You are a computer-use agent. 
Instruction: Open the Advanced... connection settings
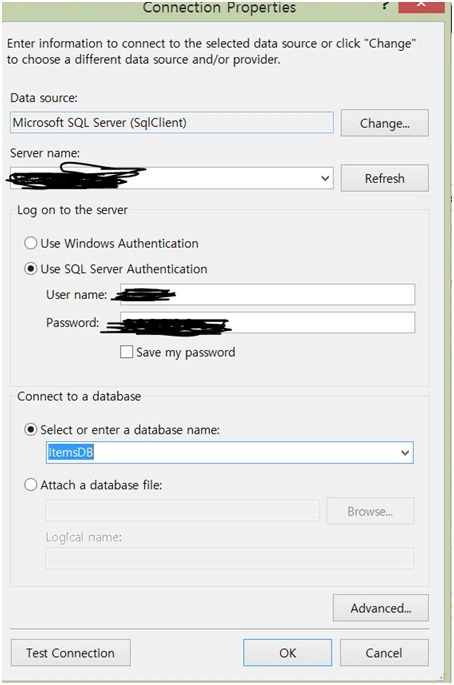pyautogui.click(x=381, y=608)
